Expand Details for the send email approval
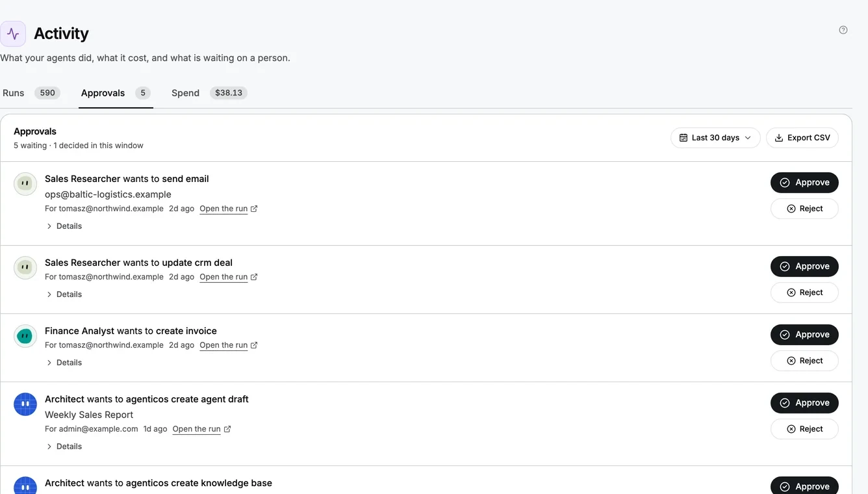 click(x=64, y=226)
